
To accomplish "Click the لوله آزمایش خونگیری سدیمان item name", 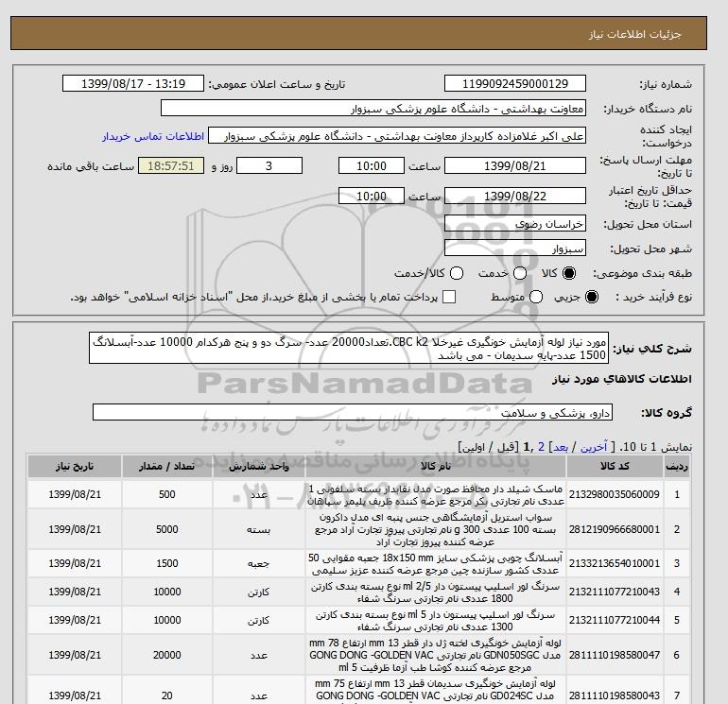I will [x=436, y=690].
